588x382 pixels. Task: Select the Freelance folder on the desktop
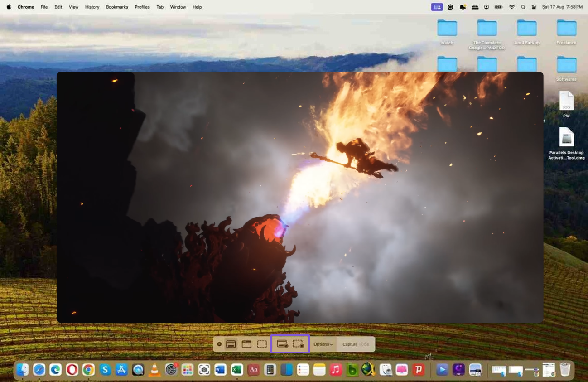pyautogui.click(x=567, y=32)
